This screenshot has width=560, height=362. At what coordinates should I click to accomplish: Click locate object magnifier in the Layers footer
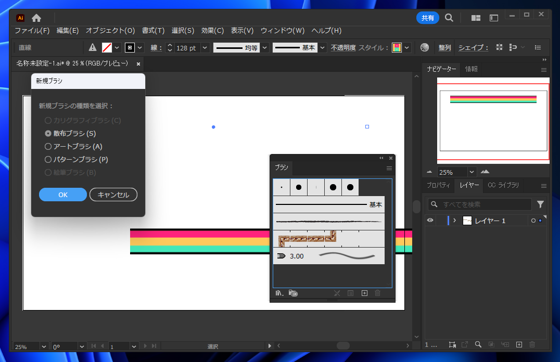[478, 345]
